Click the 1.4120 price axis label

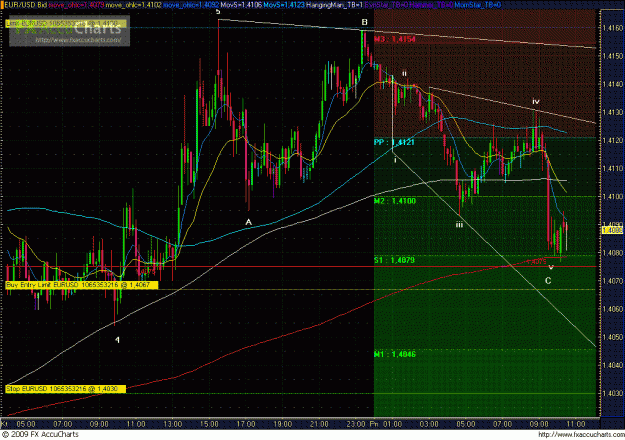pos(612,141)
